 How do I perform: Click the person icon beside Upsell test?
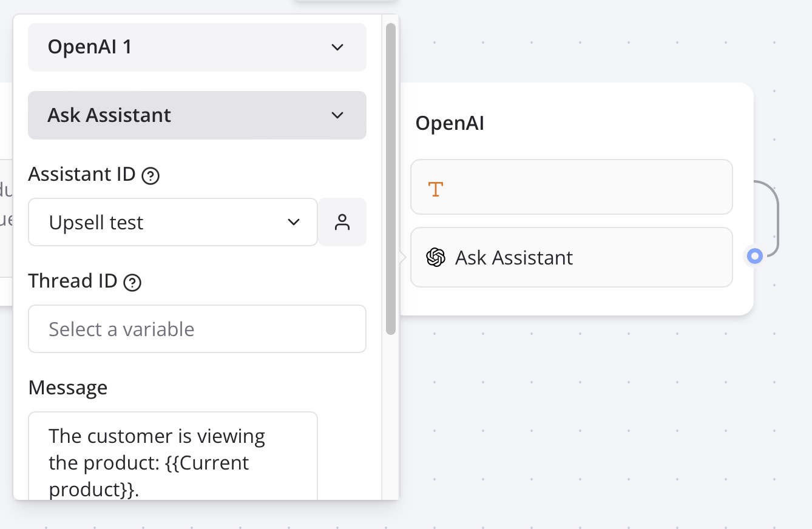(342, 222)
